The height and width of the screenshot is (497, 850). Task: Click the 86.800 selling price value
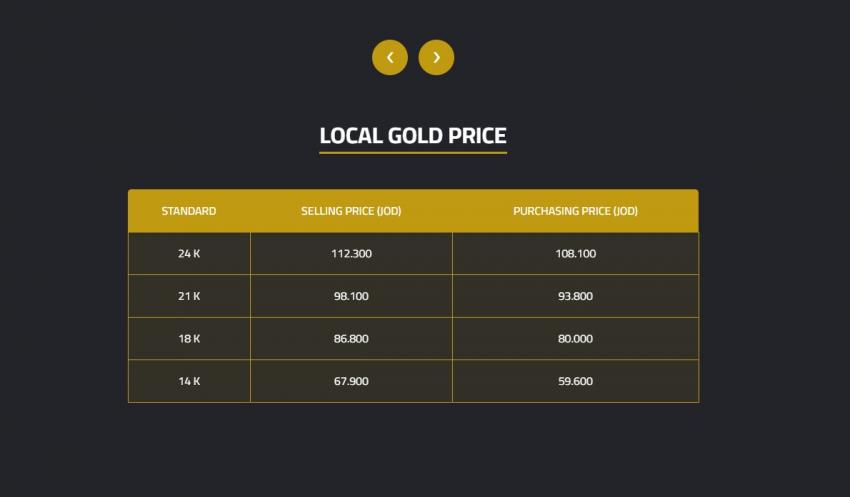(x=351, y=339)
